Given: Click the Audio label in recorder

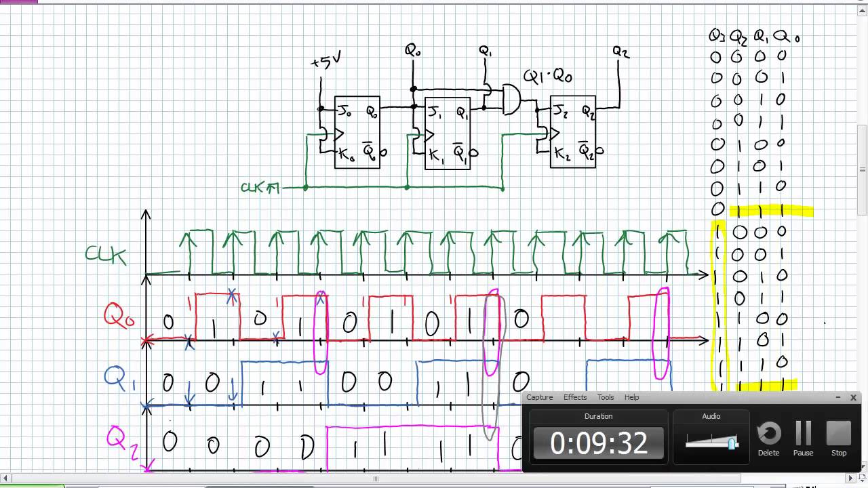Looking at the screenshot, I should 711,416.
